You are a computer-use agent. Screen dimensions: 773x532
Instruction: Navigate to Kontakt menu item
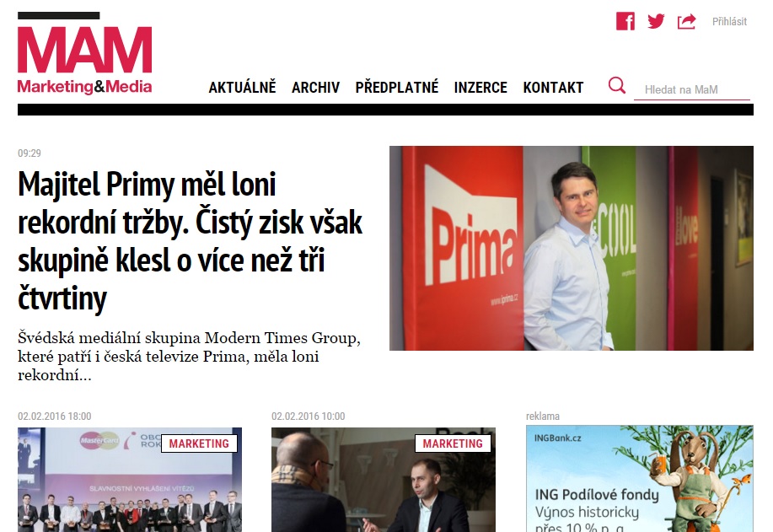553,88
